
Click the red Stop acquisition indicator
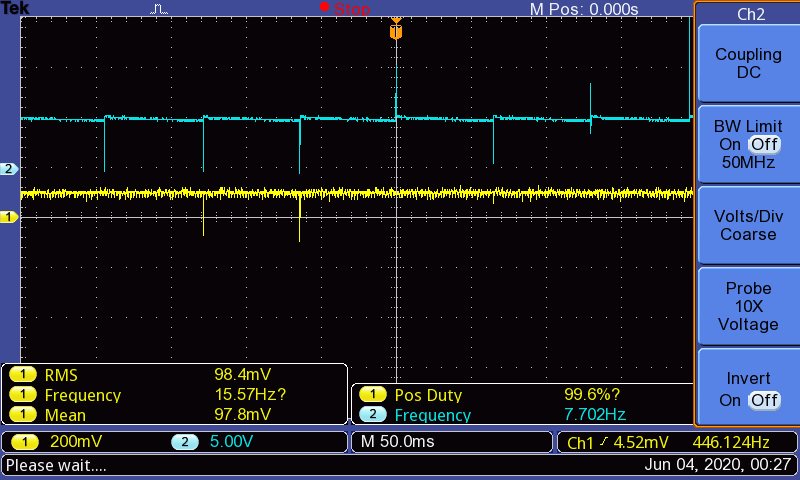345,8
